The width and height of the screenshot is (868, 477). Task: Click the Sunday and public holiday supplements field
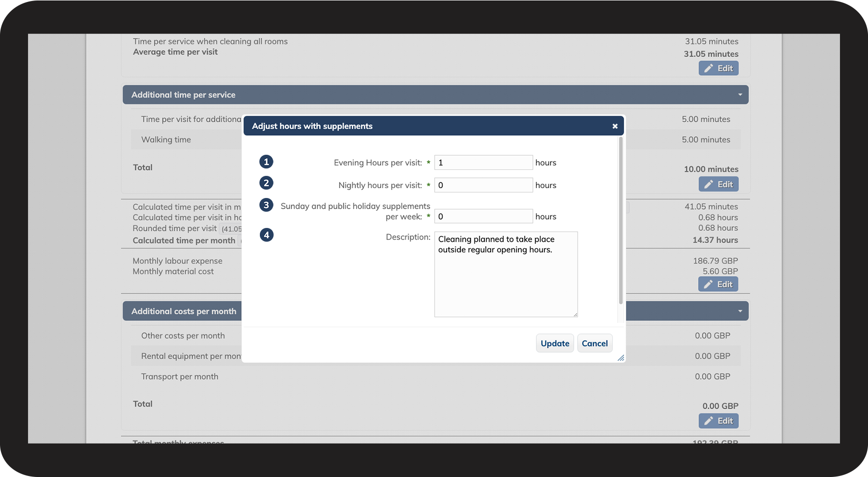tap(483, 217)
